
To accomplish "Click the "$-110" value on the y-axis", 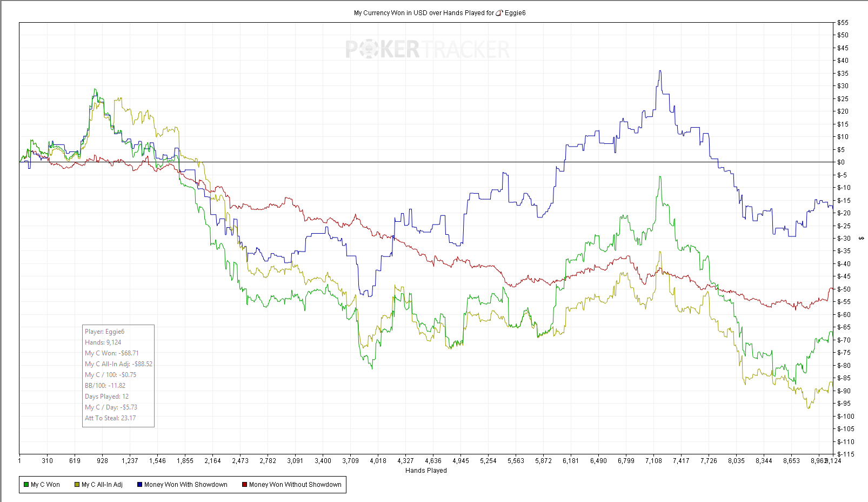I will point(846,442).
